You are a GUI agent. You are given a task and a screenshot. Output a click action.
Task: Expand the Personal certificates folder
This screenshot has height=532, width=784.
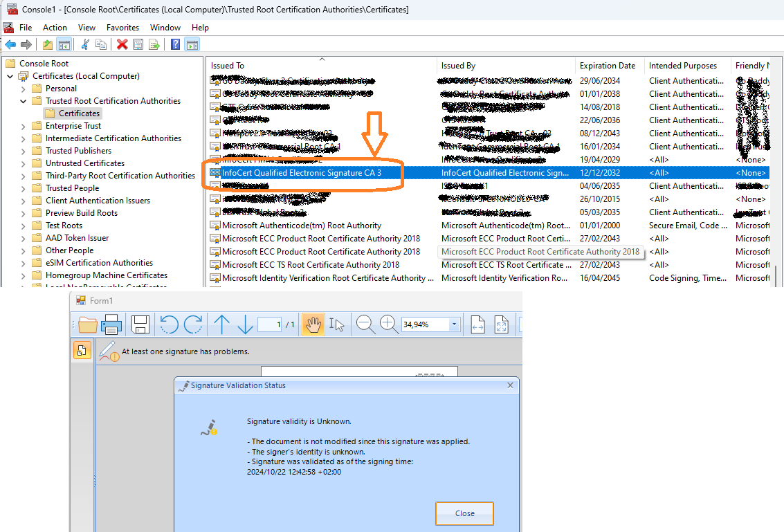coord(24,89)
